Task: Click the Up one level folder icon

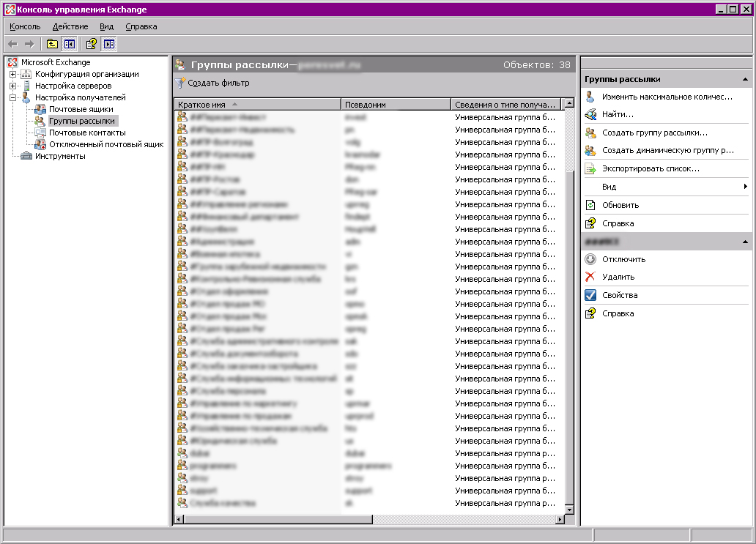Action: [52, 45]
